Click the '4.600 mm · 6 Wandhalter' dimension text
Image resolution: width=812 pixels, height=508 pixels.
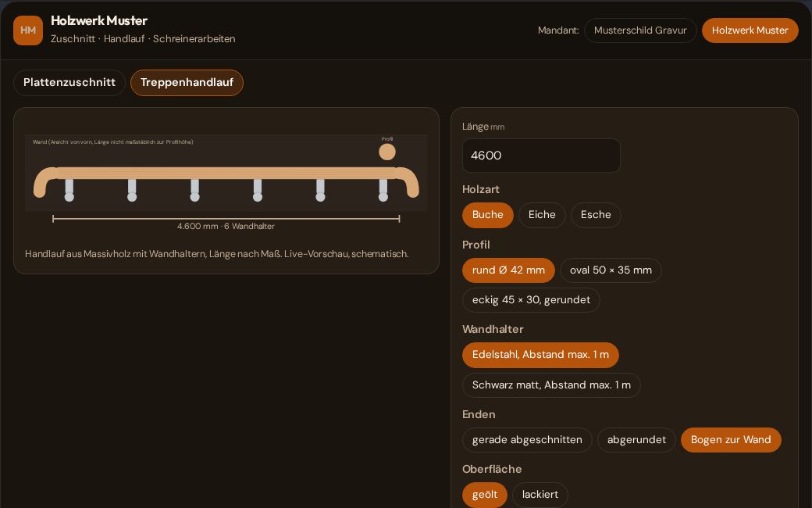tap(226, 227)
